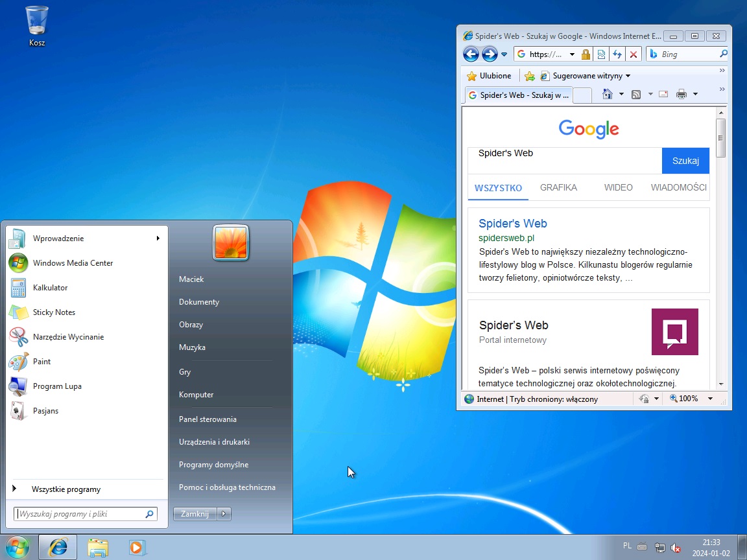Click the blue Szukaj button on Google
Viewport: 747px width, 560px height.
[685, 161]
